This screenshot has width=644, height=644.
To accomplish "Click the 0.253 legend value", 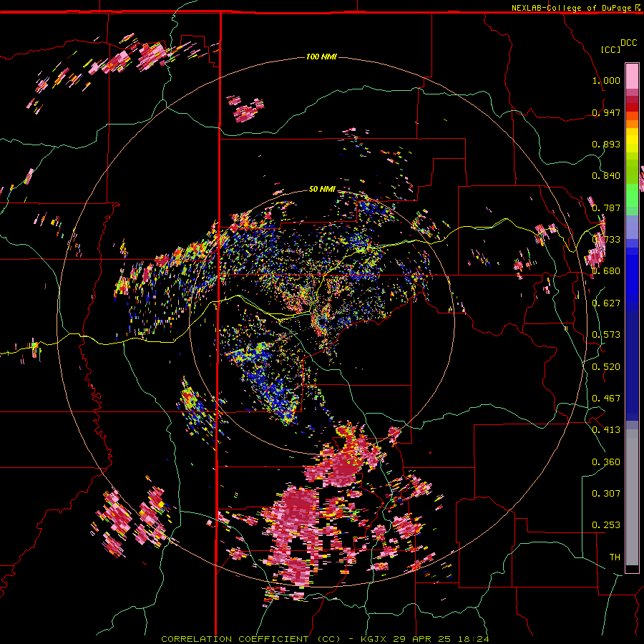I will [x=606, y=525].
